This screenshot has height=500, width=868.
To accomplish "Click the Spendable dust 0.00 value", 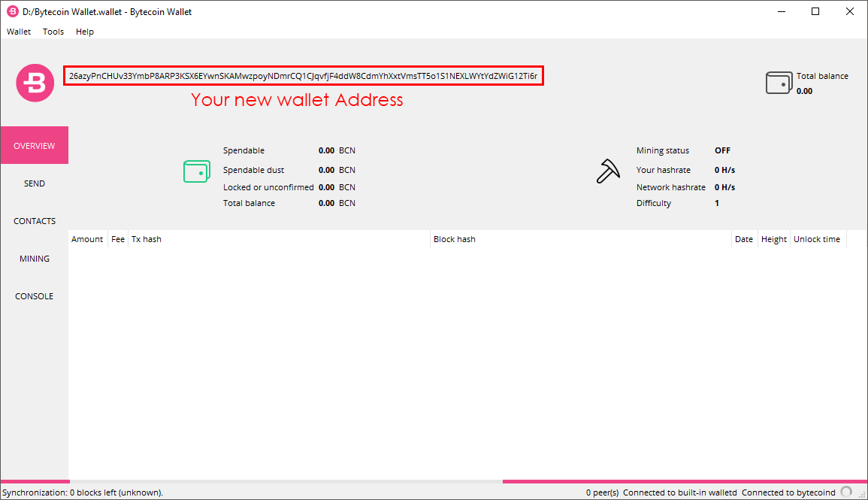I will tap(327, 170).
